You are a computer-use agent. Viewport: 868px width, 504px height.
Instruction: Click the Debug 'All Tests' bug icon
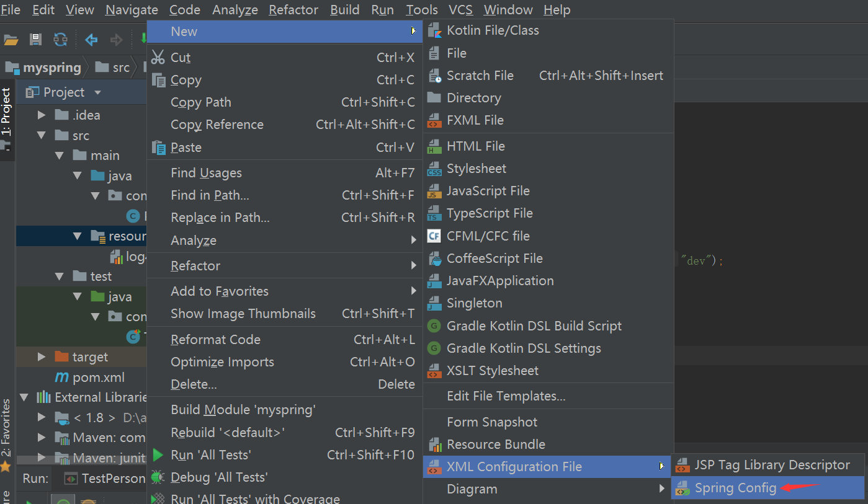tap(158, 477)
